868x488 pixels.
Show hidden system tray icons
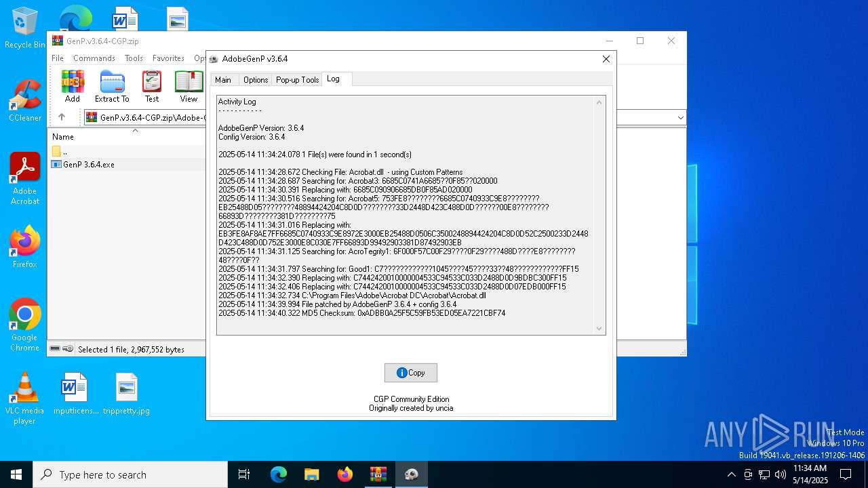point(731,474)
